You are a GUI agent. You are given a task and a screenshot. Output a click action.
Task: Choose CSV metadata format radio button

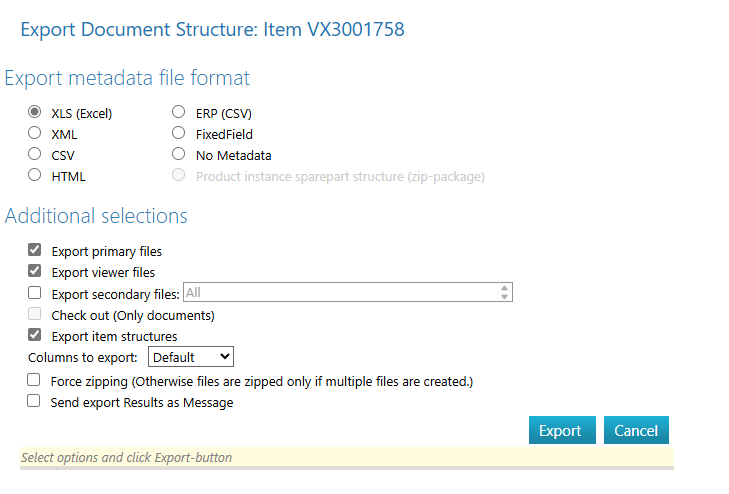[35, 155]
